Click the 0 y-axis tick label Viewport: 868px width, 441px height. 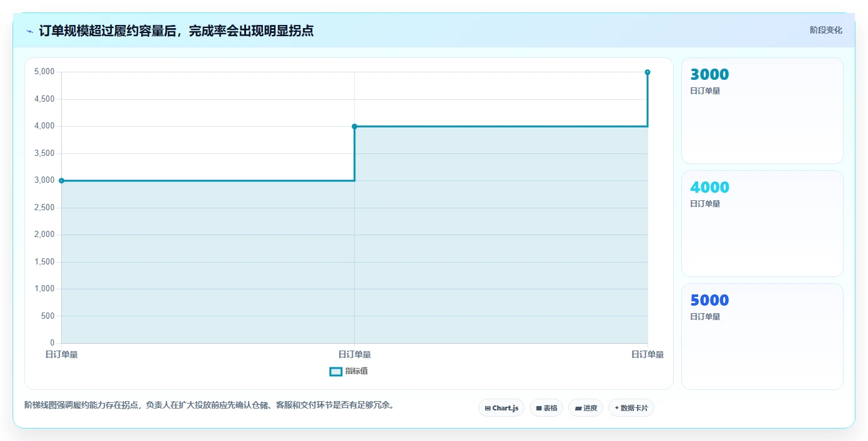click(x=52, y=343)
